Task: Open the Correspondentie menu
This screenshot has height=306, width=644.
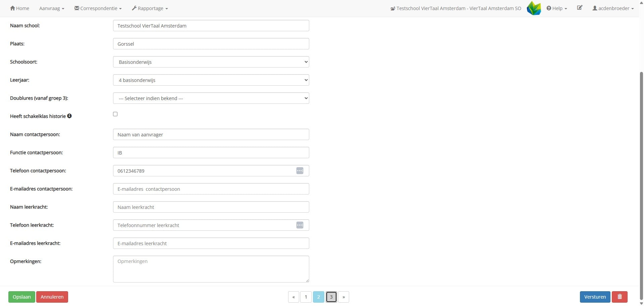Action: [x=98, y=8]
